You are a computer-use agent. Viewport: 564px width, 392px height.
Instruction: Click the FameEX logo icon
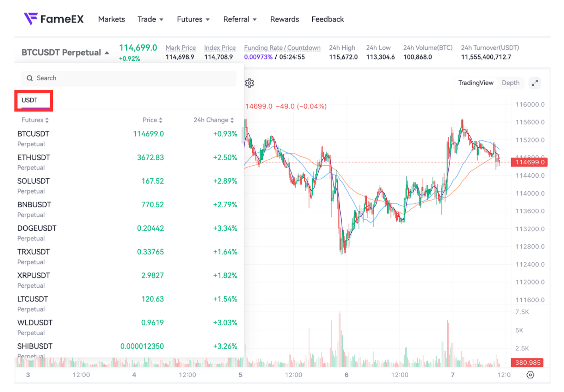(x=31, y=18)
